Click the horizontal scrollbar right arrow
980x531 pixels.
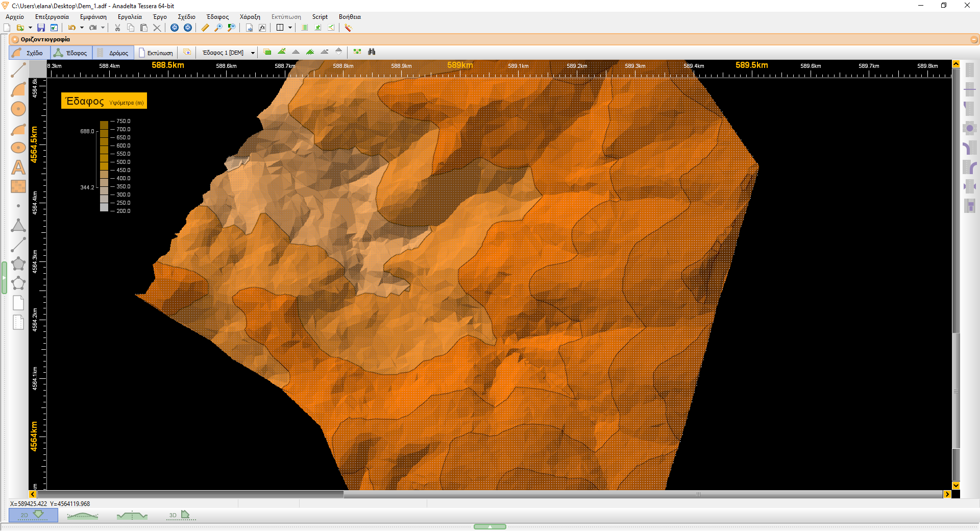tap(947, 494)
